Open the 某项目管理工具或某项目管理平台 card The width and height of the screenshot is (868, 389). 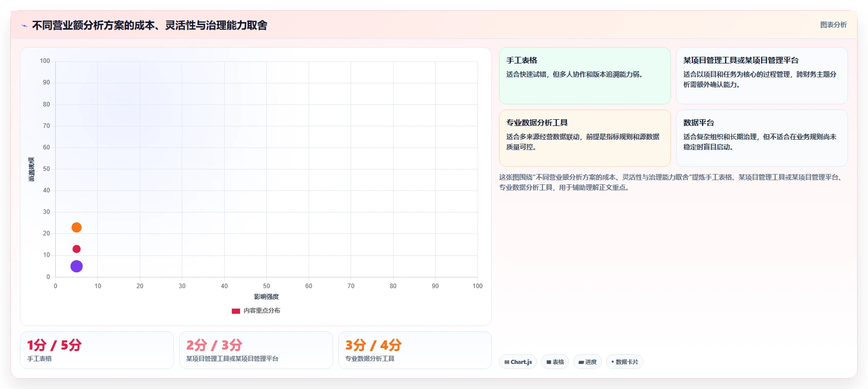click(x=762, y=76)
